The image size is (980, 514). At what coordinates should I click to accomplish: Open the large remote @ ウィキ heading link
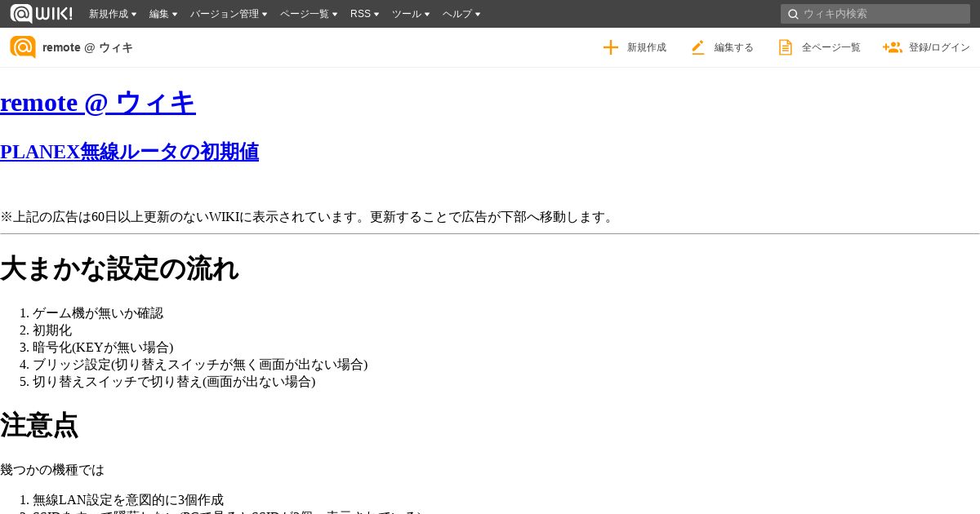coord(98,103)
